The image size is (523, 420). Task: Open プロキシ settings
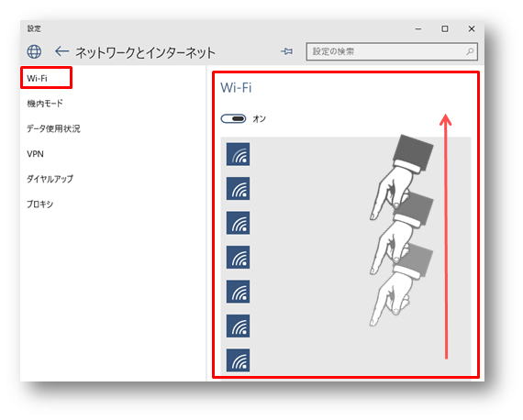coord(40,204)
